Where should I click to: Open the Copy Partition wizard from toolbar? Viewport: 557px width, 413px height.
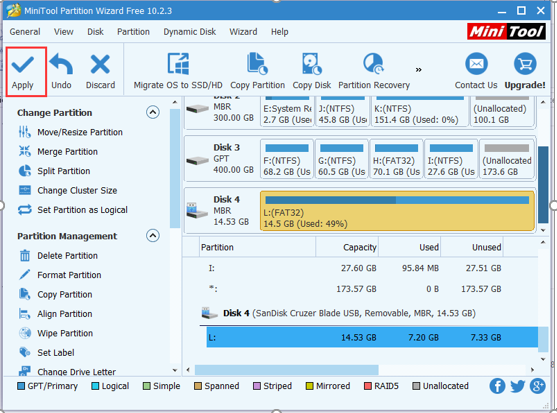258,71
